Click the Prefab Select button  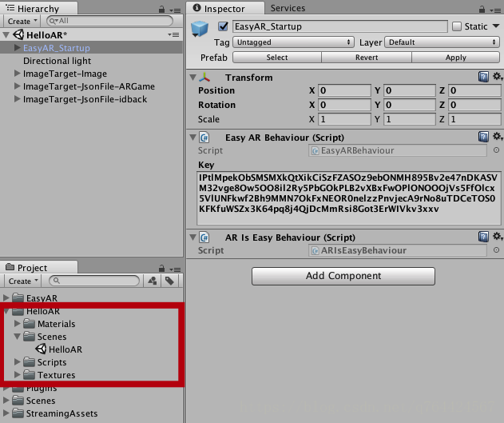(x=277, y=58)
